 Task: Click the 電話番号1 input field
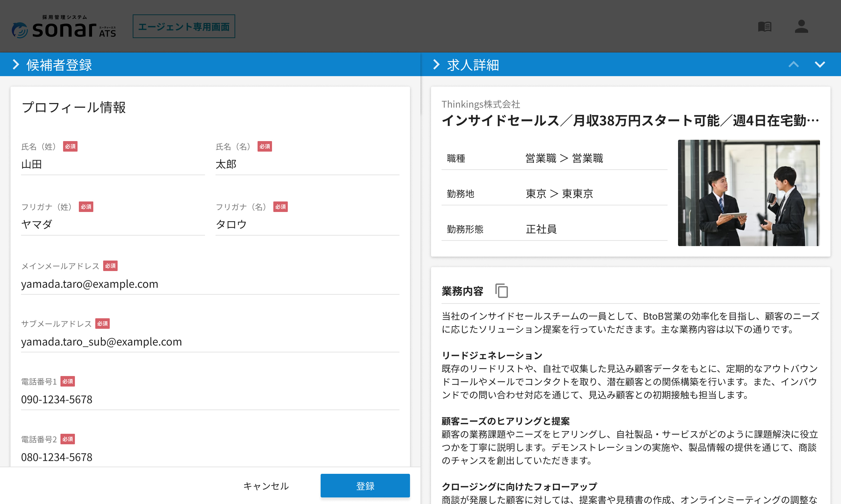pyautogui.click(x=210, y=399)
